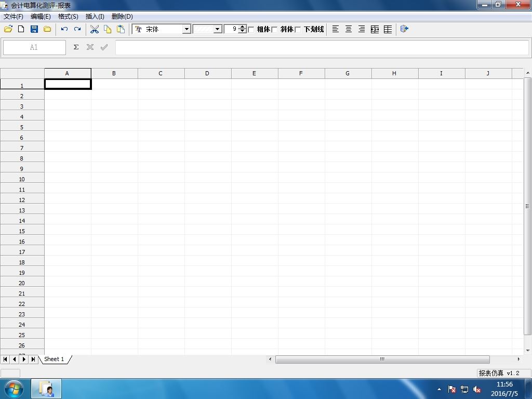Go to first sheet tab arrow

click(x=5, y=359)
